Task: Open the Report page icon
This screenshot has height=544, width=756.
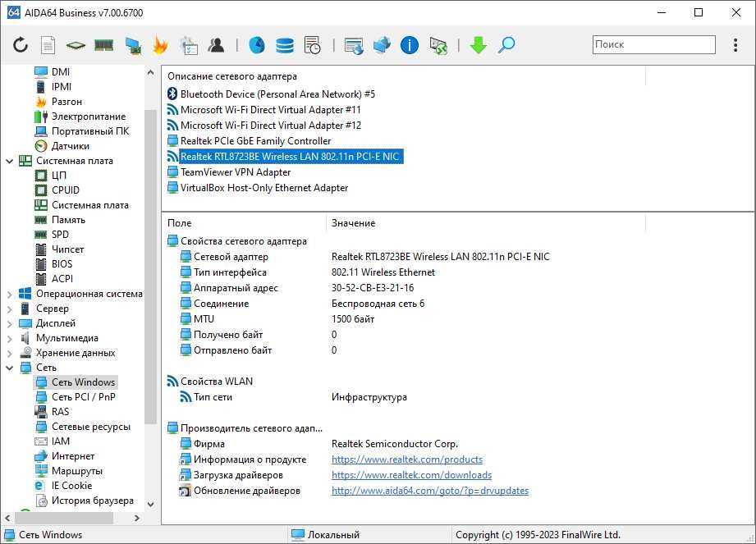Action: click(48, 45)
